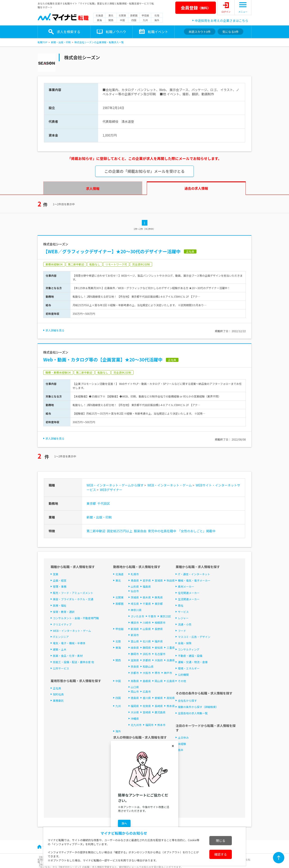289x868 pixels.
Task: Click the WEBデザイナー job category link
Action: pos(111,490)
